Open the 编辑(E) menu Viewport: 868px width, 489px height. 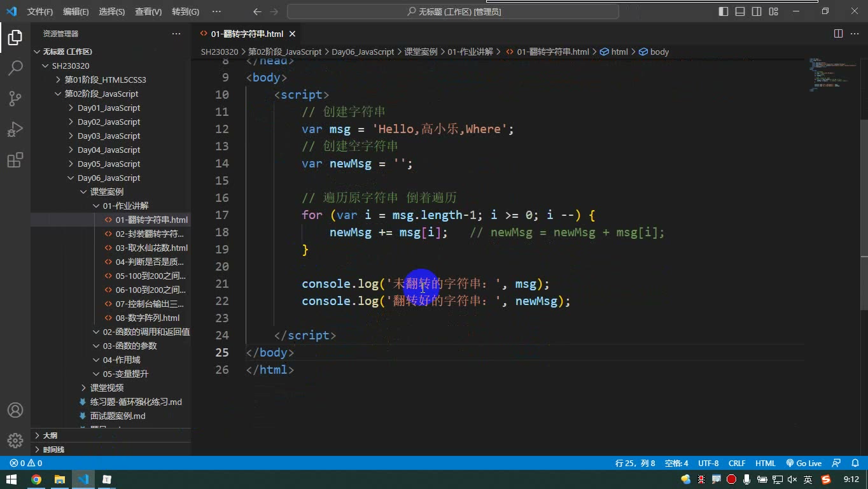[x=76, y=11]
